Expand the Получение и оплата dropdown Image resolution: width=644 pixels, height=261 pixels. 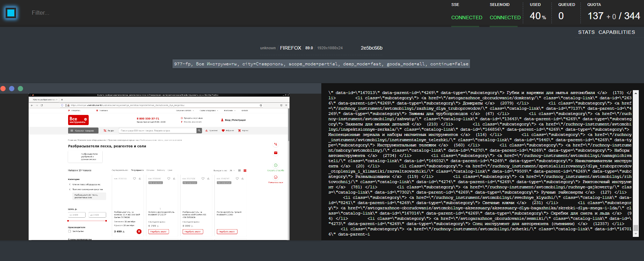tap(185, 110)
